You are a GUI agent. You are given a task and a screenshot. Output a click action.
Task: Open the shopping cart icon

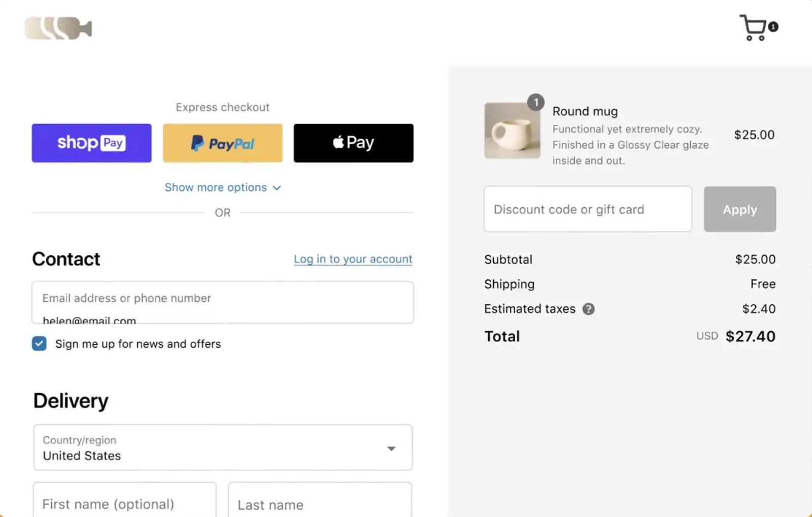pyautogui.click(x=755, y=27)
